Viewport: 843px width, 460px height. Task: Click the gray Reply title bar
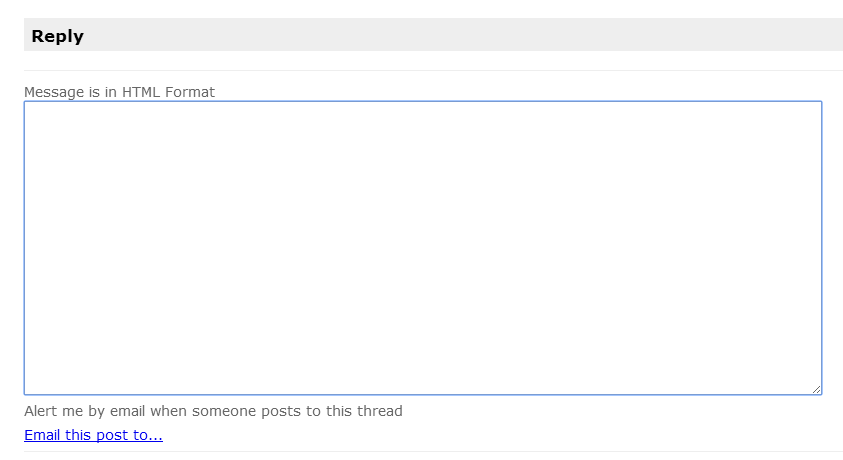(x=433, y=35)
